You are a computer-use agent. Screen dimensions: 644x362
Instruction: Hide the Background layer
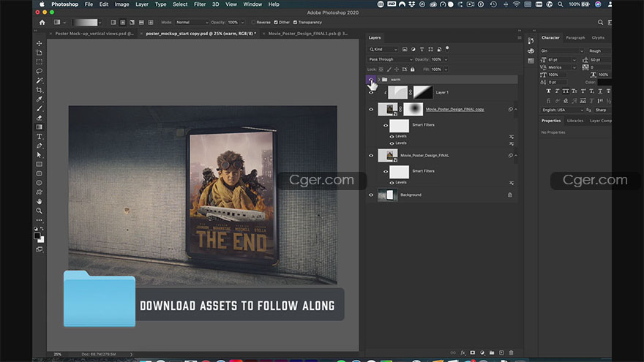click(x=371, y=195)
